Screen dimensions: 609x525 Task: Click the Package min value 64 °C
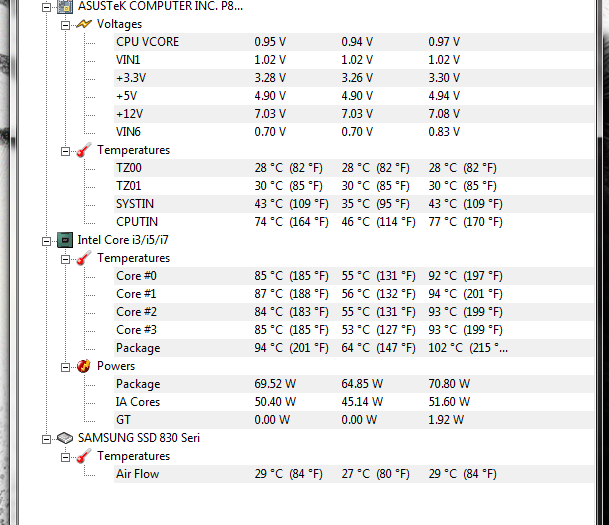[x=378, y=348]
